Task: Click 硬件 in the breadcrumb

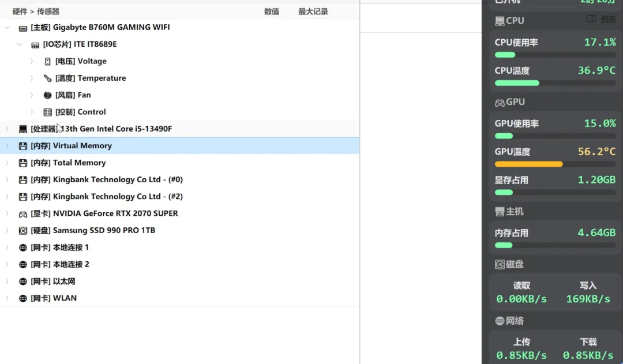Action: 20,12
